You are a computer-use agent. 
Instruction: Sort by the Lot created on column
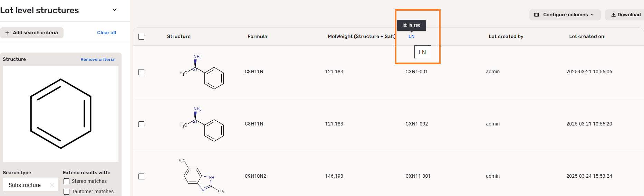coord(586,37)
